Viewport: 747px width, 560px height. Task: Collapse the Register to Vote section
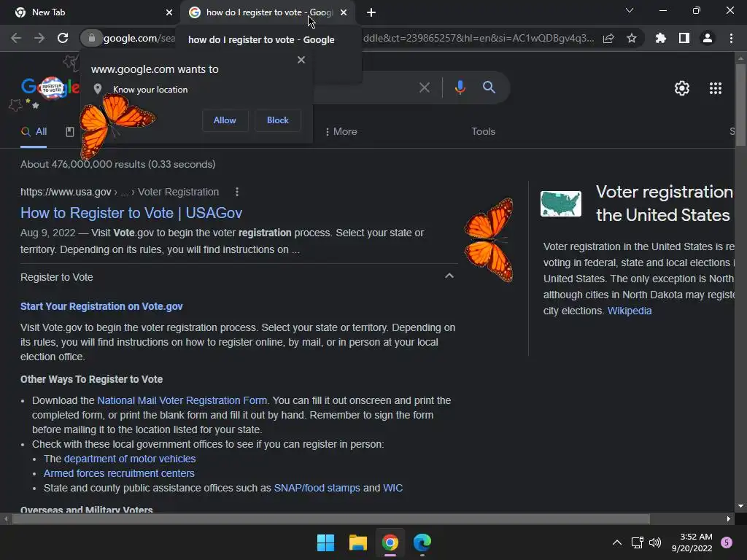point(449,276)
